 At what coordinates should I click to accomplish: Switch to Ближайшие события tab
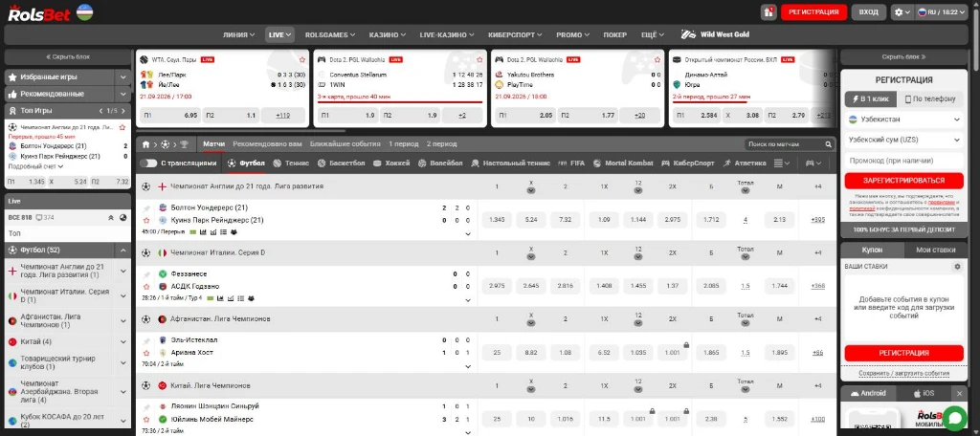(x=345, y=143)
